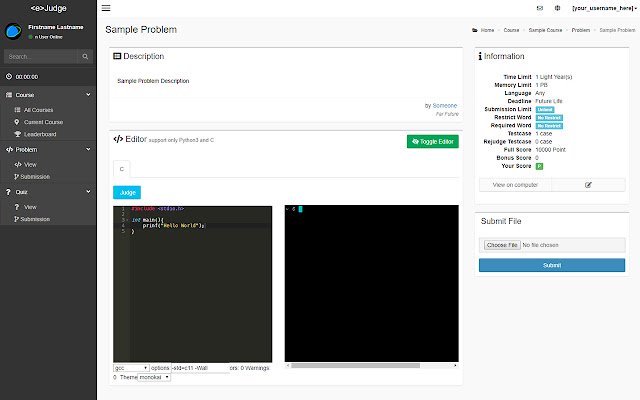This screenshot has width=640, height=400.
Task: Collapse the Problem menu section
Action: (x=48, y=149)
